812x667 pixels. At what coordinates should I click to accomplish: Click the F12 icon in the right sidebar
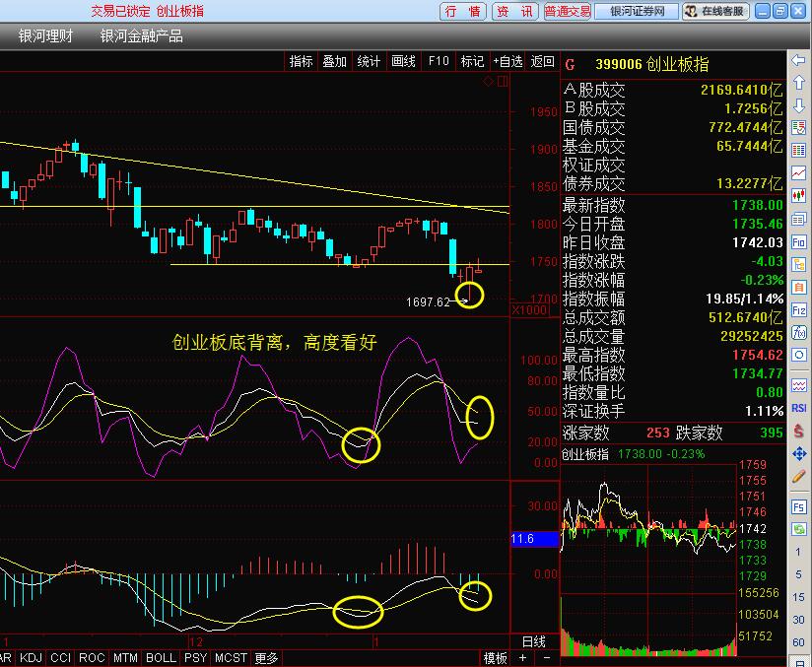(798, 310)
